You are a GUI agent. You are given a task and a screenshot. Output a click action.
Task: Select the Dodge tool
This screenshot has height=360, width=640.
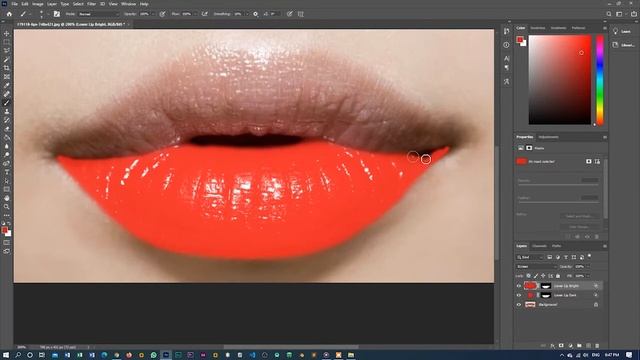pos(7,155)
